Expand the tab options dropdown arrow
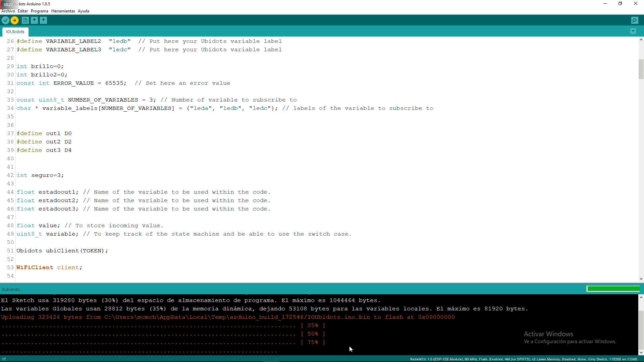The height and width of the screenshot is (362, 644). 633,31
